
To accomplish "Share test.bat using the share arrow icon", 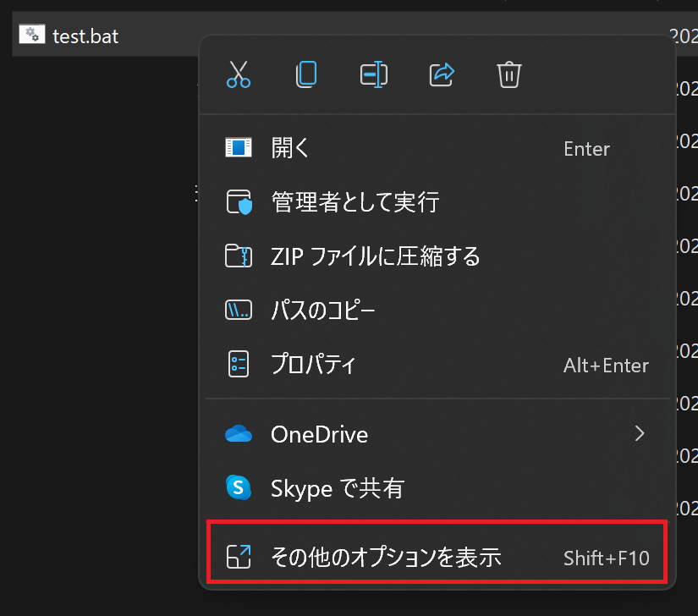I will [441, 74].
